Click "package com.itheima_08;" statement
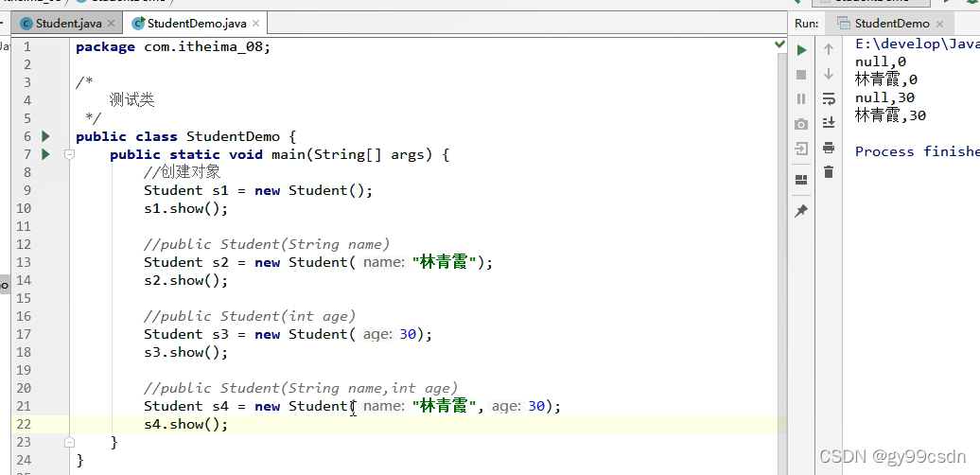The height and width of the screenshot is (475, 980). pyautogui.click(x=173, y=47)
